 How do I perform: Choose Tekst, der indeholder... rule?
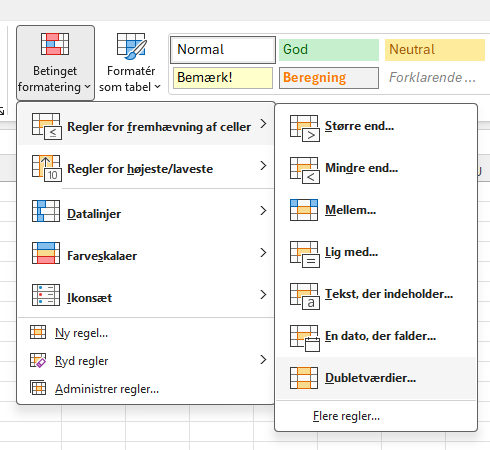[x=376, y=294]
